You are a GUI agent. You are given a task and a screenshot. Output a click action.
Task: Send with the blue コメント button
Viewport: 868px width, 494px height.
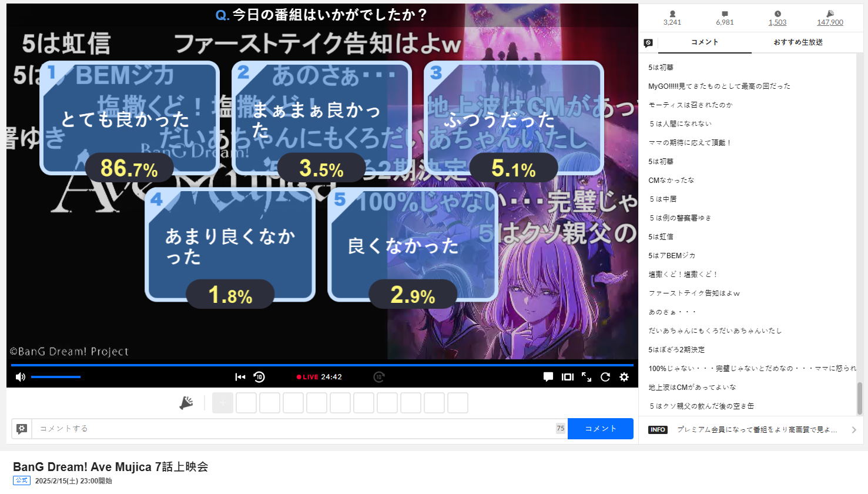point(601,429)
